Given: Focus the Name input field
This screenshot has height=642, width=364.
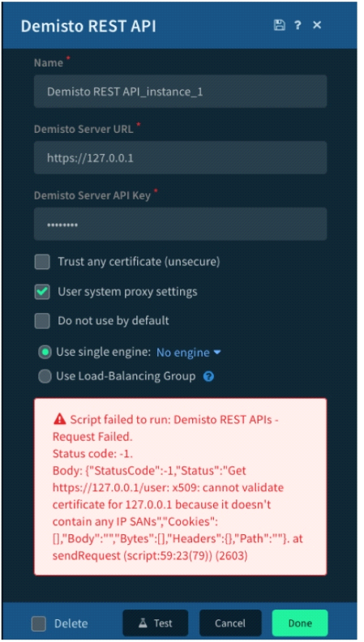Looking at the screenshot, I should tap(180, 92).
